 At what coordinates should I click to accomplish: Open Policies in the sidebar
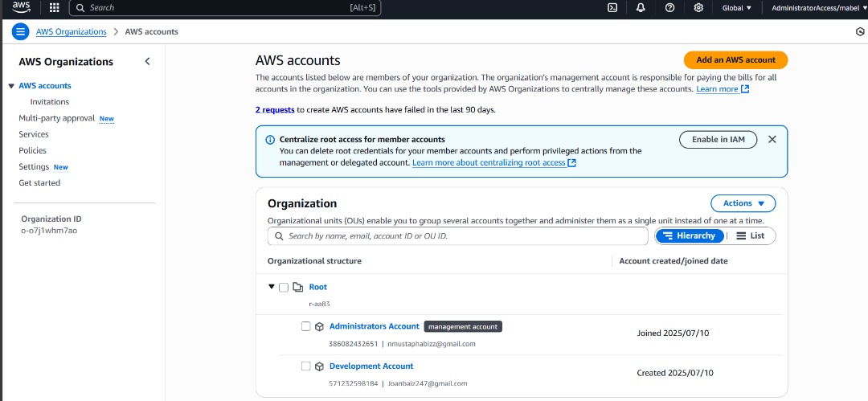[33, 150]
